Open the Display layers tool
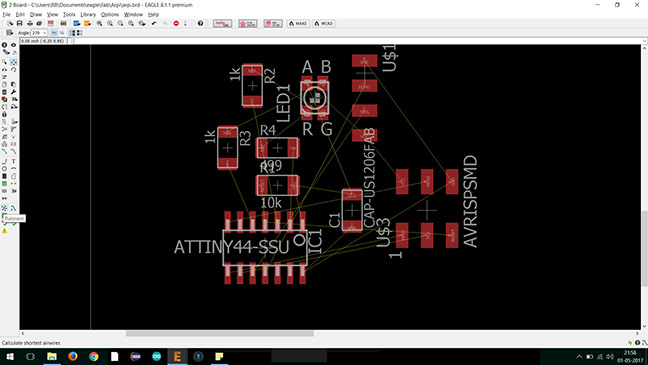648x365 pixels. (x=5, y=52)
